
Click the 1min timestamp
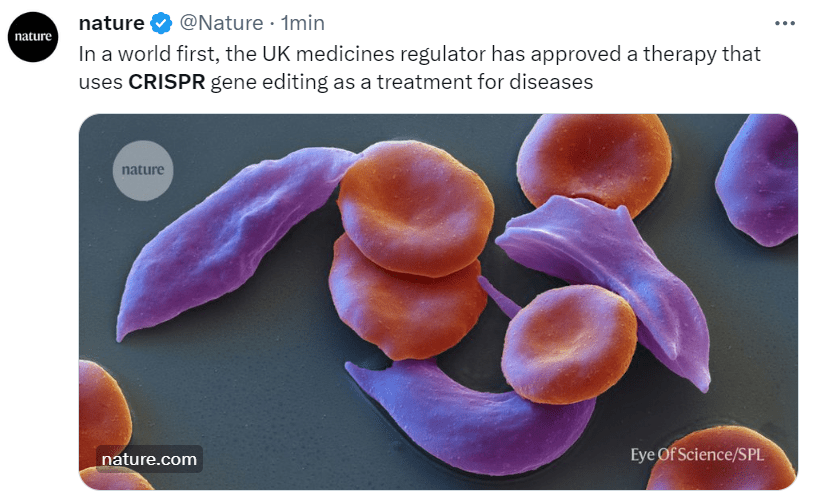(303, 23)
